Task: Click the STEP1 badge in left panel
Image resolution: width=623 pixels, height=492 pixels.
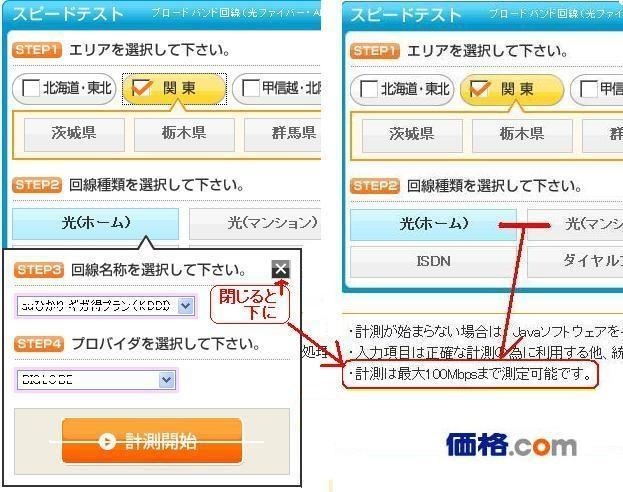Action: 37,50
